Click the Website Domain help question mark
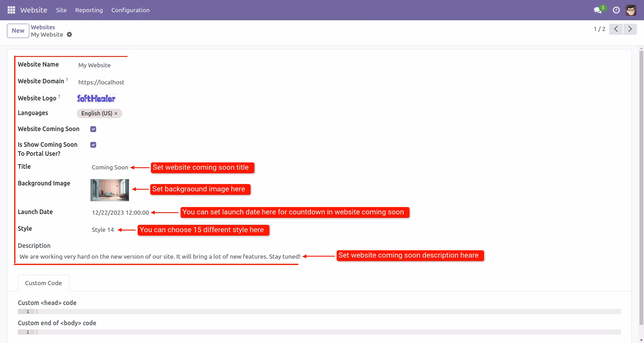Viewport: 644px width, 343px height. (x=67, y=79)
